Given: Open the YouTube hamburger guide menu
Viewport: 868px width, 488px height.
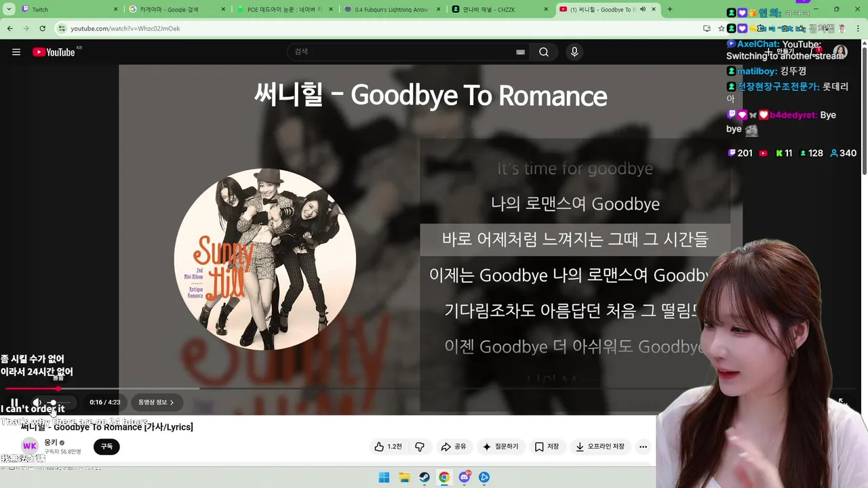Looking at the screenshot, I should (16, 52).
